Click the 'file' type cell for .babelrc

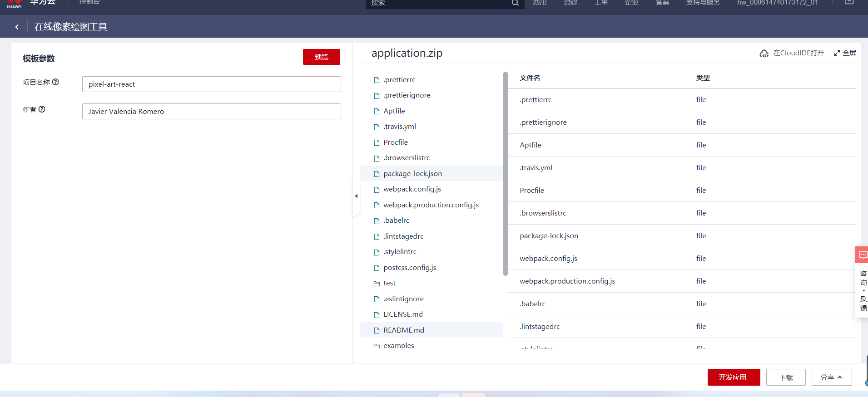click(701, 304)
